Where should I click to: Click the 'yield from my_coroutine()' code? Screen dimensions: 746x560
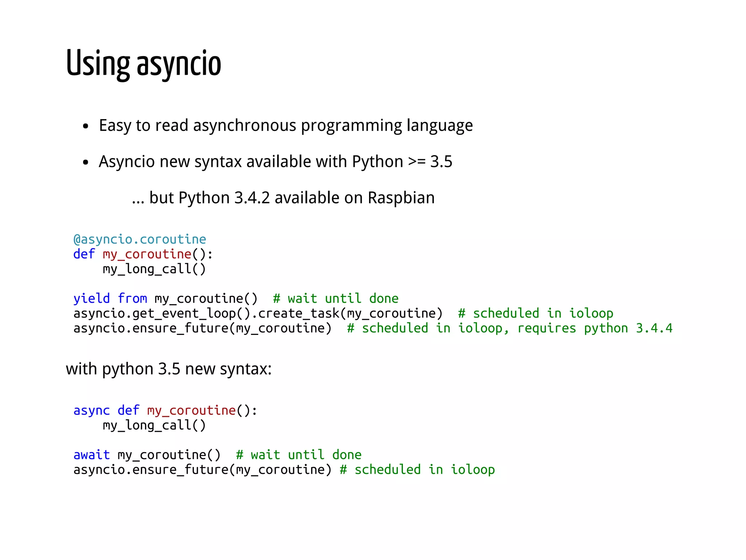point(165,299)
